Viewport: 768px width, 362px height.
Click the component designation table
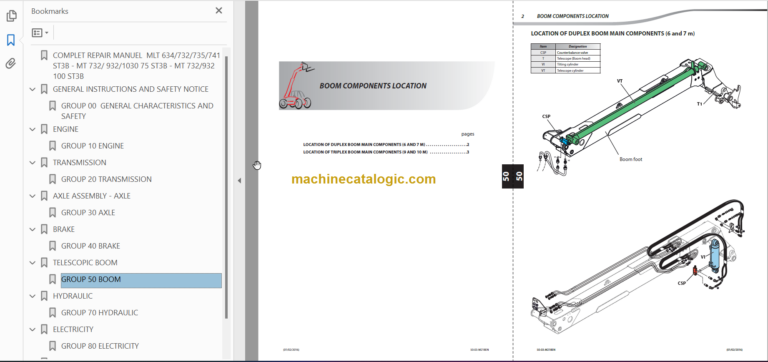pyautogui.click(x=566, y=58)
